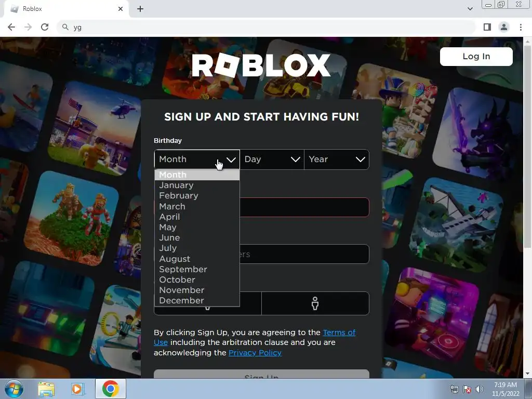532x399 pixels.
Task: Select November from month list
Action: coord(197,290)
